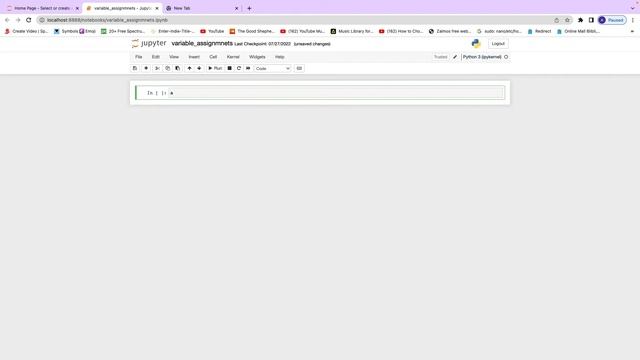The height and width of the screenshot is (360, 640).
Task: Open the Widgets menu
Action: (257, 57)
